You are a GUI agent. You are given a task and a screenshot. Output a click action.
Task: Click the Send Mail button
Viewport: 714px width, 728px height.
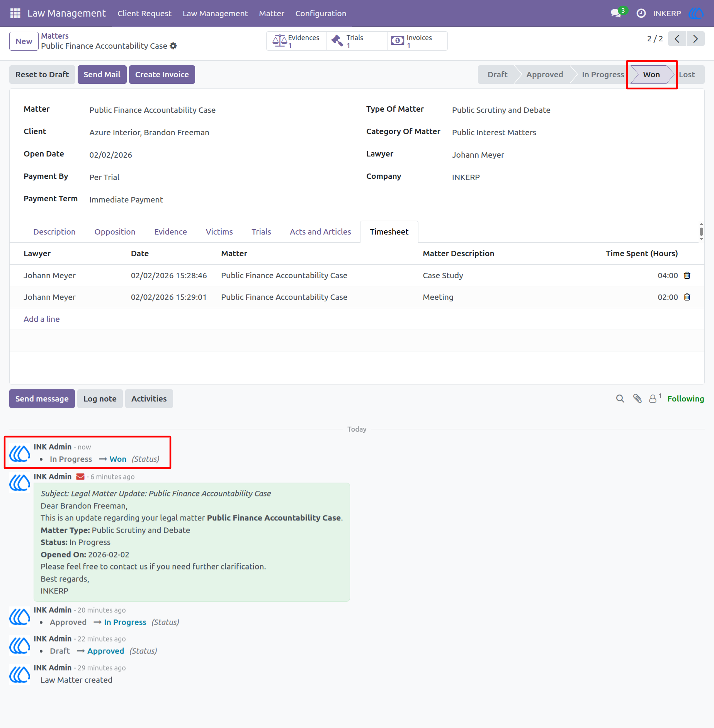102,75
